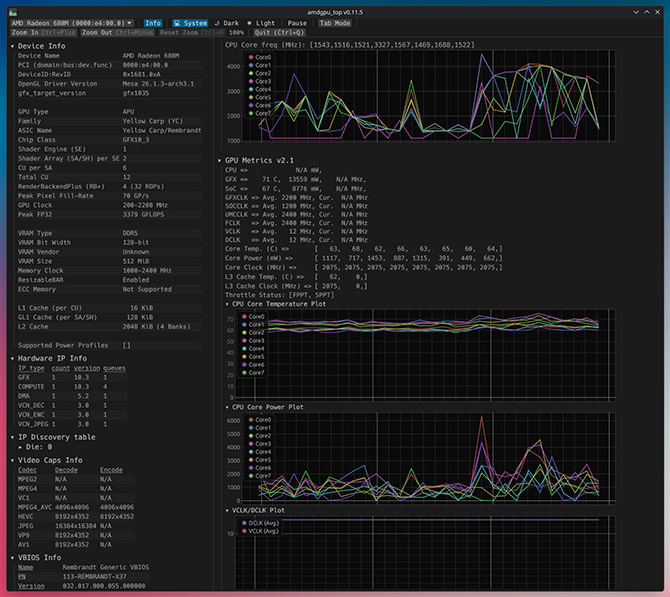
Task: Hide Core0 in Core Power Plot legend
Action: (x=259, y=420)
